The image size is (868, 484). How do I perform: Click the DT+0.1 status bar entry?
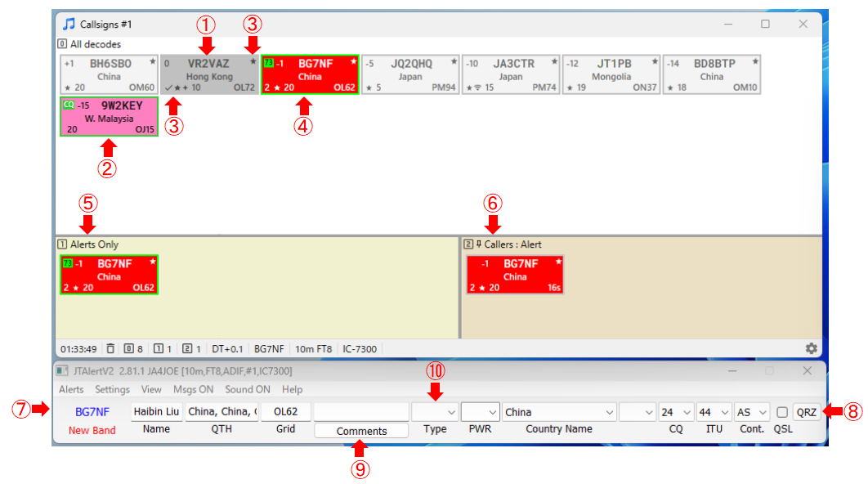click(227, 349)
